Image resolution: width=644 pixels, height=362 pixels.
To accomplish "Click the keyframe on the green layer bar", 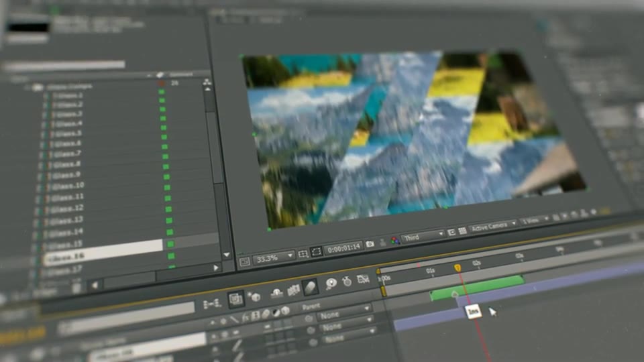I will click(455, 294).
